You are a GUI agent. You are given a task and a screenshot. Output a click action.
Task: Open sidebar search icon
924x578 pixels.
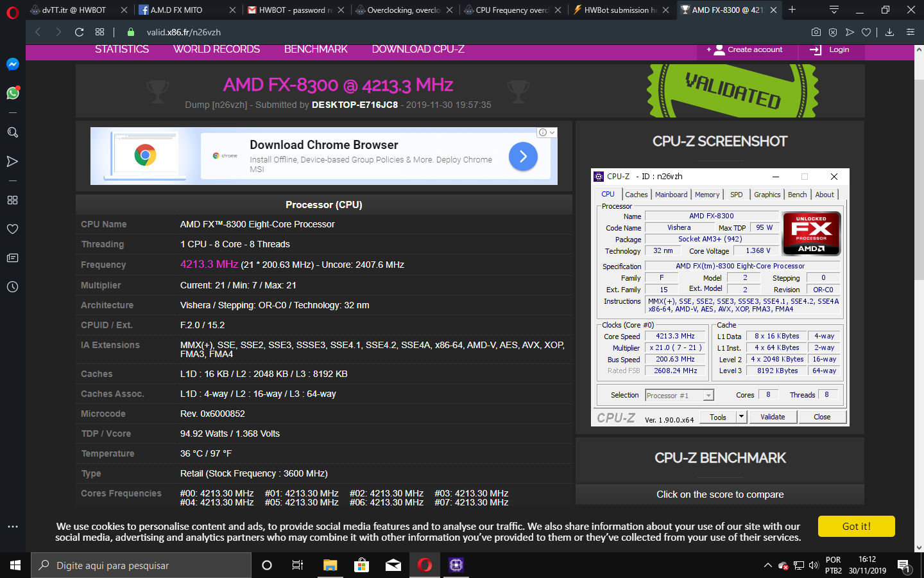click(12, 132)
